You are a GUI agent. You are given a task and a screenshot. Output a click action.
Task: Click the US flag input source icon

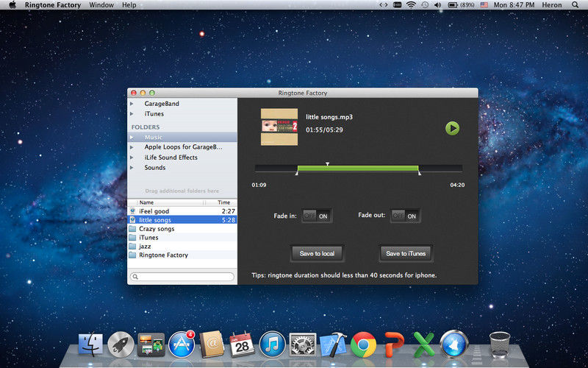484,5
